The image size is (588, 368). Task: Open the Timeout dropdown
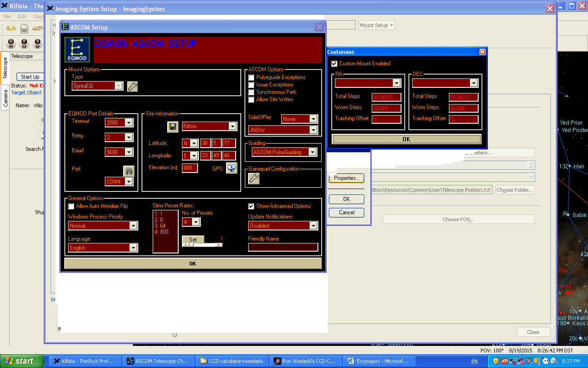tap(129, 123)
